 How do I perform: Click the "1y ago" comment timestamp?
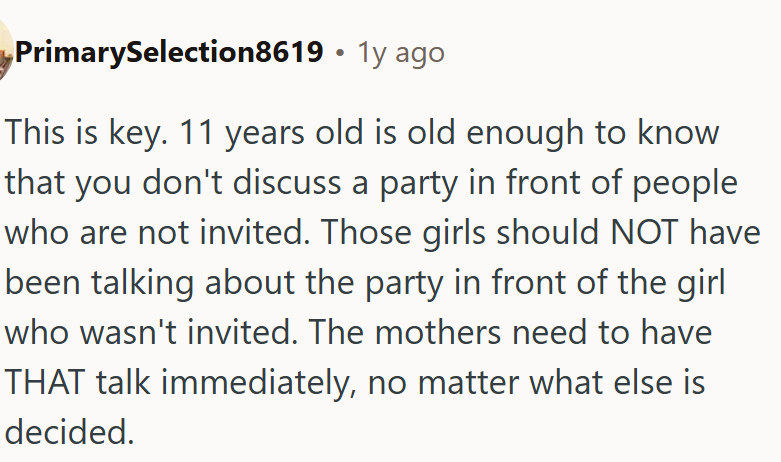[401, 51]
